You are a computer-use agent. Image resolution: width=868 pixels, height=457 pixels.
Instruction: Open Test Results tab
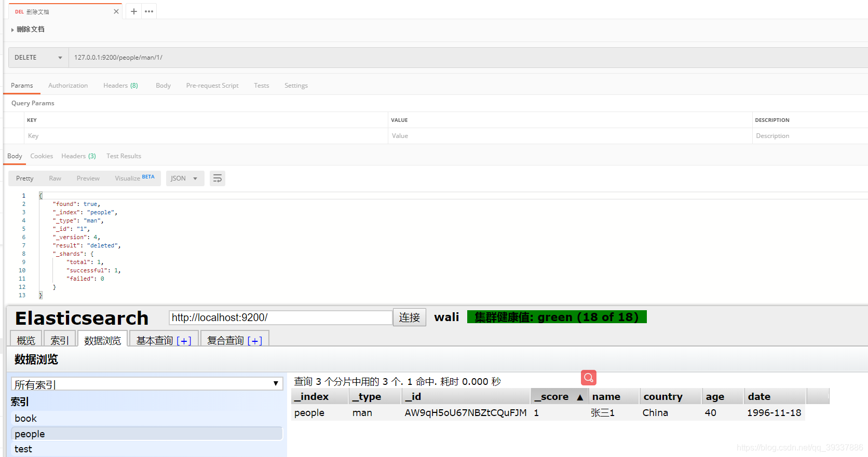(x=124, y=156)
